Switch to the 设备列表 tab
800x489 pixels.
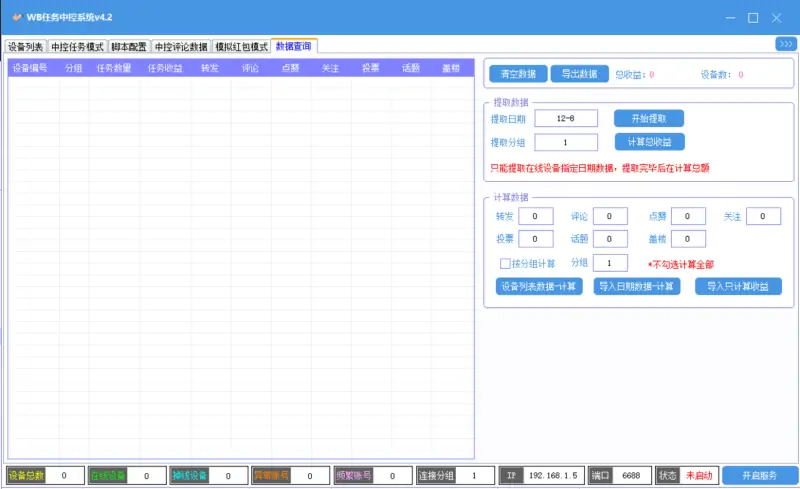26,46
